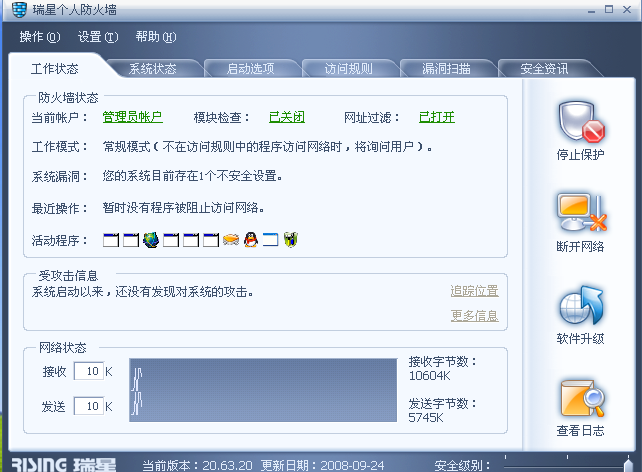Screen dimensions: 642x472
Task: Click the security level (安全级别) slider handle
Action: pos(628,464)
